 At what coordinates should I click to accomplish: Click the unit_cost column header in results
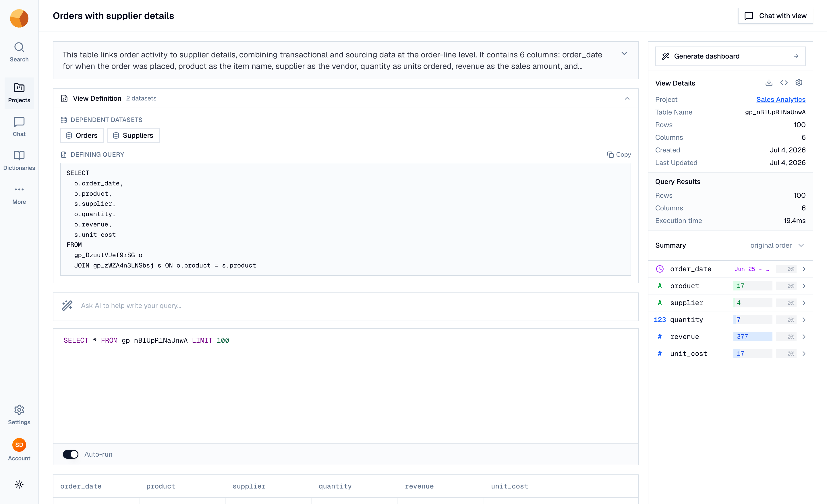coord(509,486)
